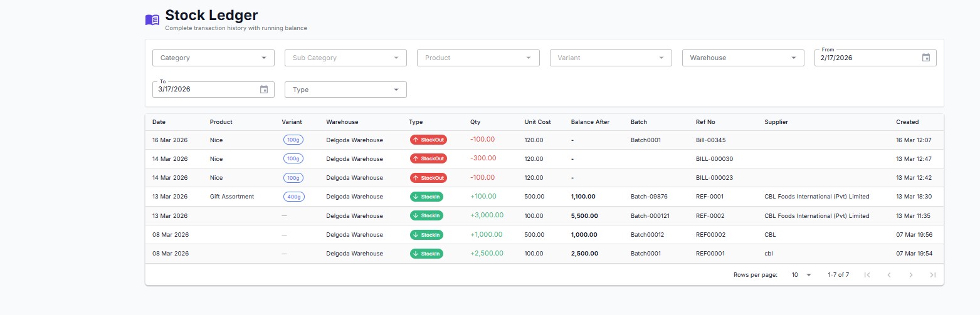This screenshot has height=315, width=980.
Task: Open the Product dropdown
Action: click(x=478, y=58)
